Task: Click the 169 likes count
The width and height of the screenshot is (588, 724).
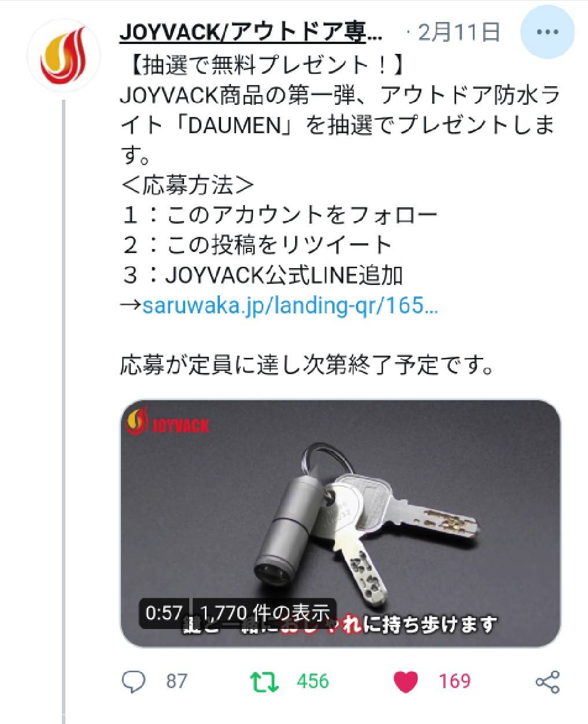Action: click(x=454, y=681)
